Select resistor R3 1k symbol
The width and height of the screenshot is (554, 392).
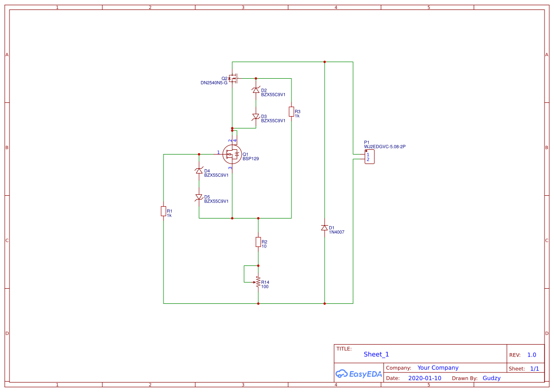tap(292, 111)
